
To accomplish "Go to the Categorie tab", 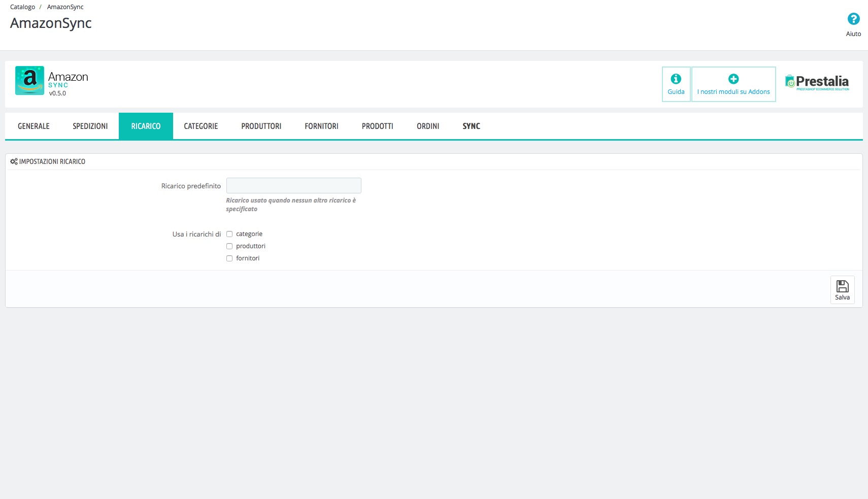I will (201, 126).
